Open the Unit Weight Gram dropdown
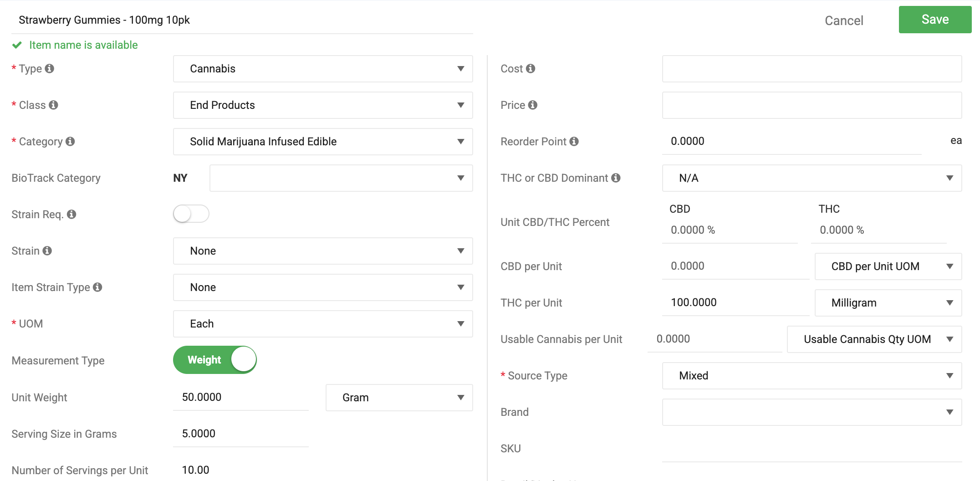This screenshot has height=481, width=980. click(399, 398)
